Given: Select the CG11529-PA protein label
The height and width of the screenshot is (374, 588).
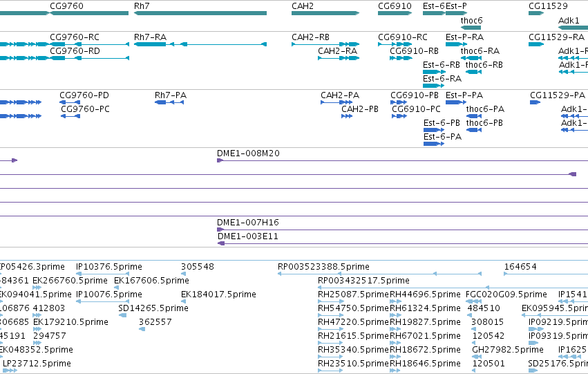Looking at the screenshot, I should coord(557,95).
